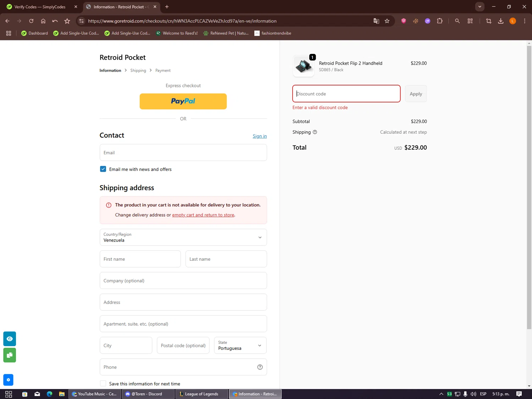Click the Discount code field

(x=347, y=94)
